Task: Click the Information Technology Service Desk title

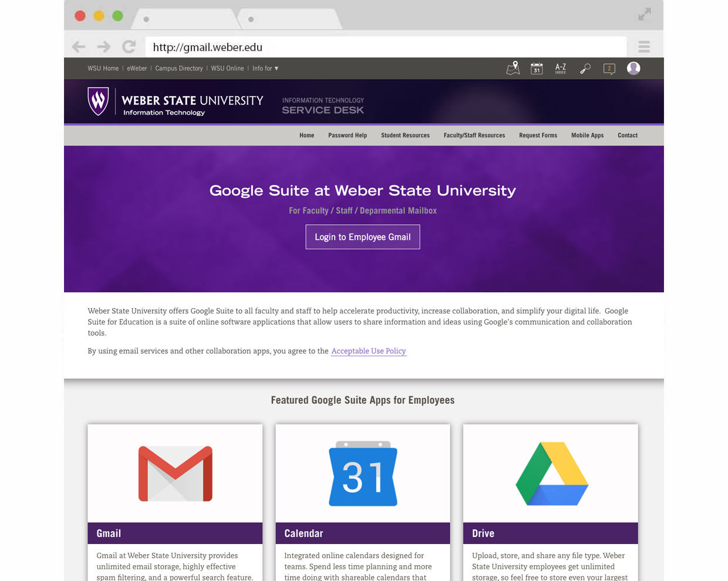Action: point(323,106)
